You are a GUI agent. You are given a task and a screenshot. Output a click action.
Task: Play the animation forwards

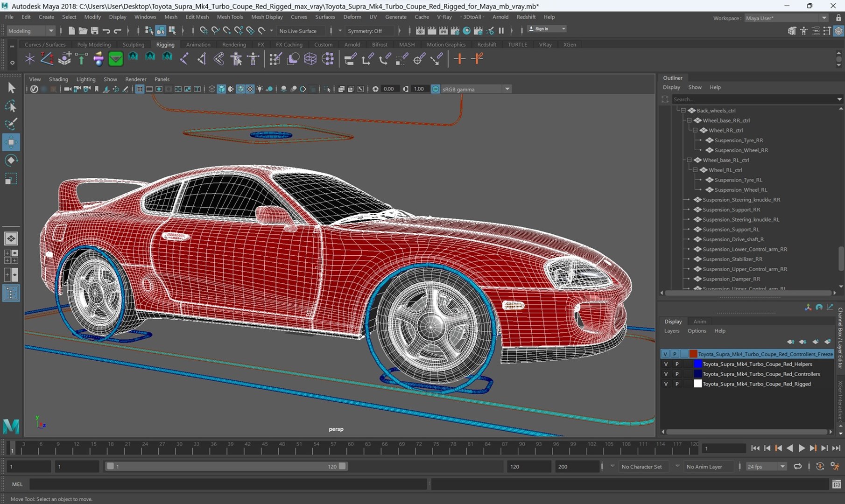[x=801, y=448]
